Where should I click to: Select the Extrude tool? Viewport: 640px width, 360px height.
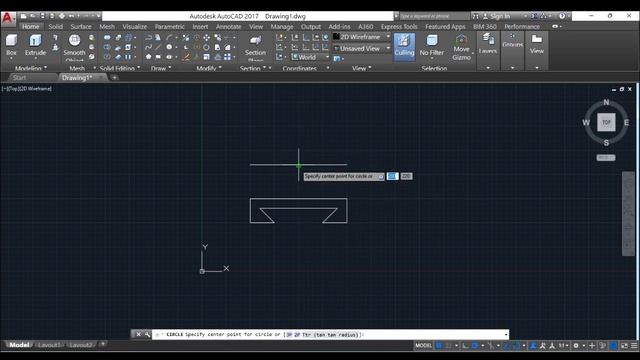tap(36, 45)
